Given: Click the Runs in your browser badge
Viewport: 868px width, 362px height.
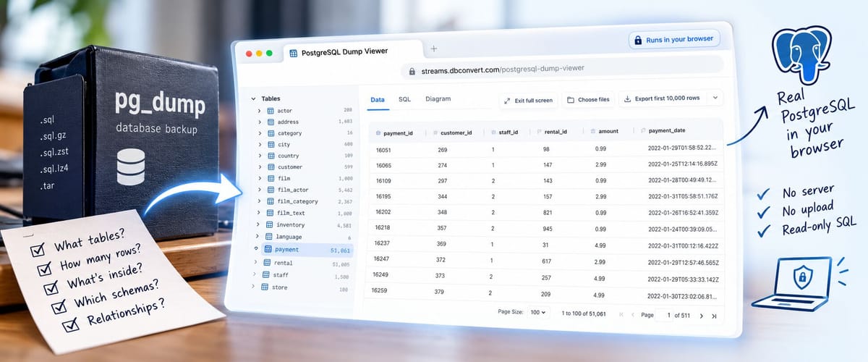Looking at the screenshot, I should click(674, 39).
